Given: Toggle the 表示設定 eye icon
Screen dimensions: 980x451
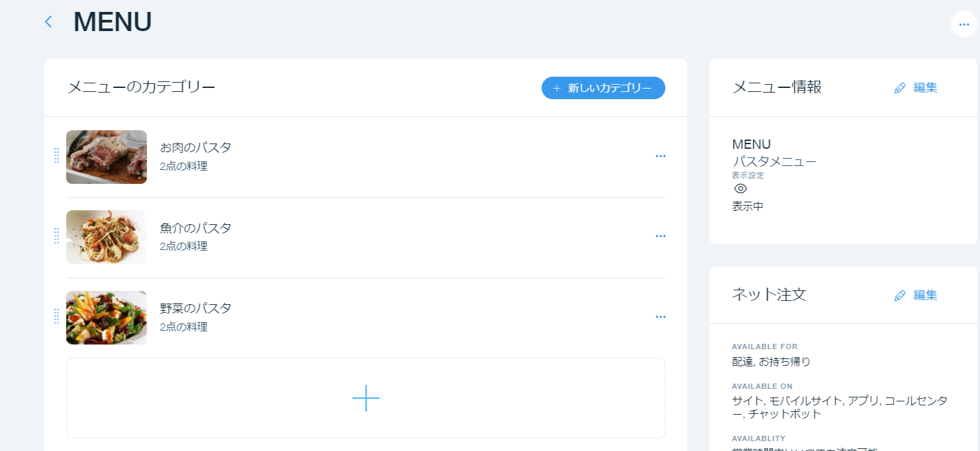Looking at the screenshot, I should 741,188.
